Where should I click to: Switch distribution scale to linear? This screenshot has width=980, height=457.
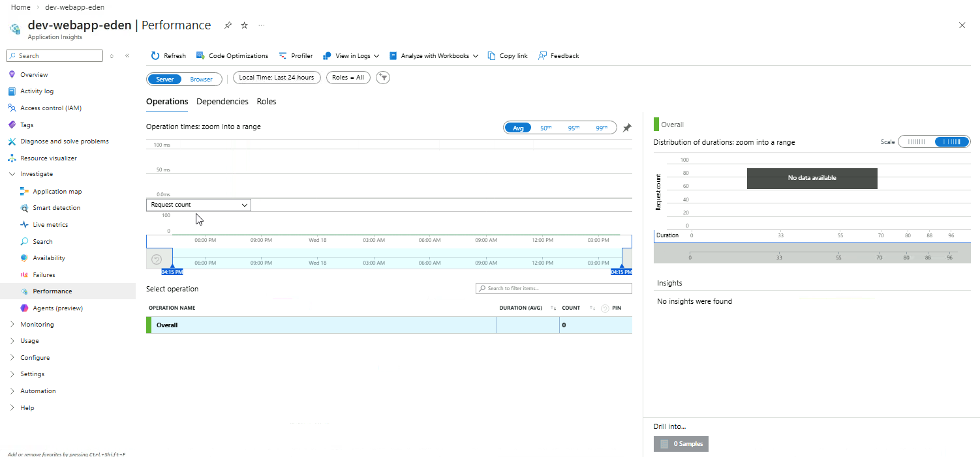[916, 142]
